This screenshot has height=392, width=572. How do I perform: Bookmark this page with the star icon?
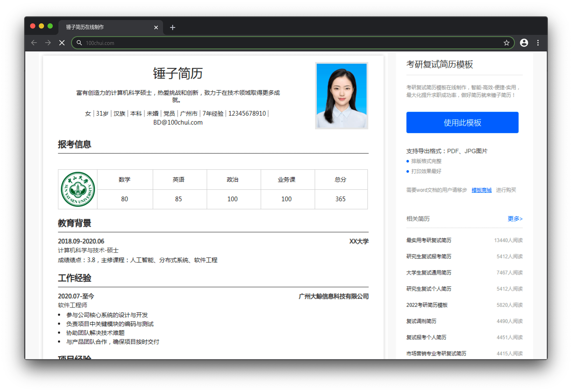pyautogui.click(x=506, y=43)
